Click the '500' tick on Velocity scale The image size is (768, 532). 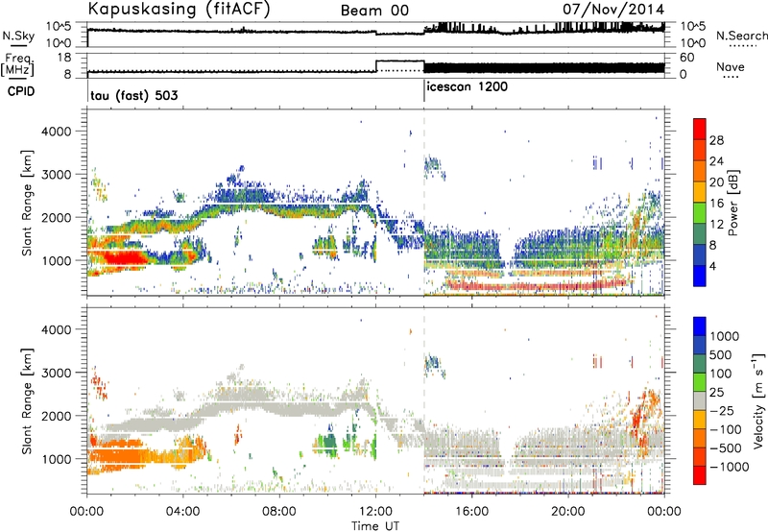tap(721, 355)
